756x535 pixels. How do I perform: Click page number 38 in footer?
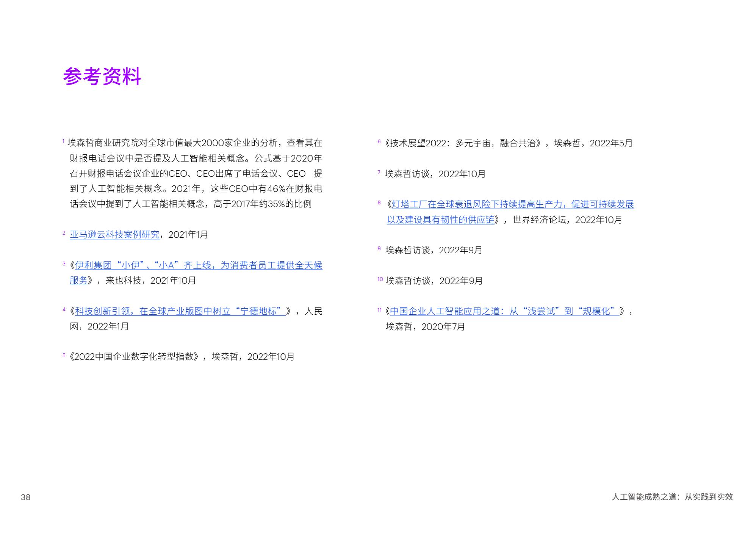pyautogui.click(x=25, y=497)
